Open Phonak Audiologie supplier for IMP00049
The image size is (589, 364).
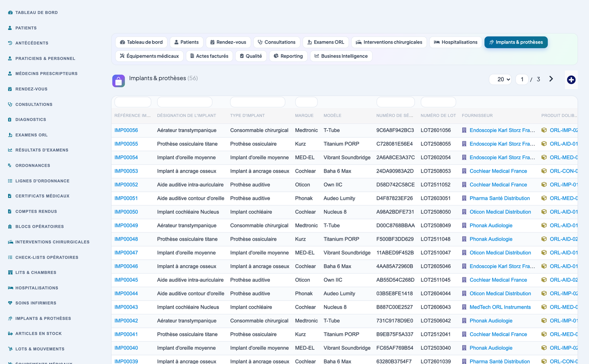coord(491,226)
